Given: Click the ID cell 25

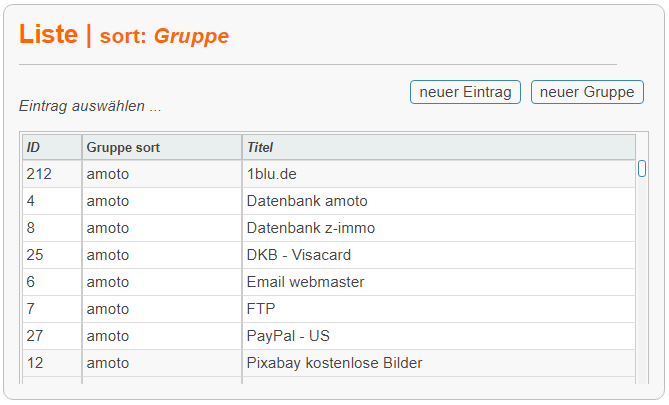Looking at the screenshot, I should (35, 255).
